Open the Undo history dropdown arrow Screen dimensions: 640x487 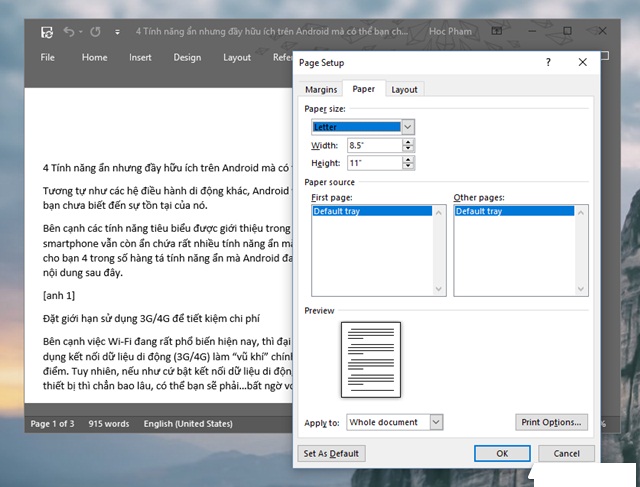tap(81, 32)
